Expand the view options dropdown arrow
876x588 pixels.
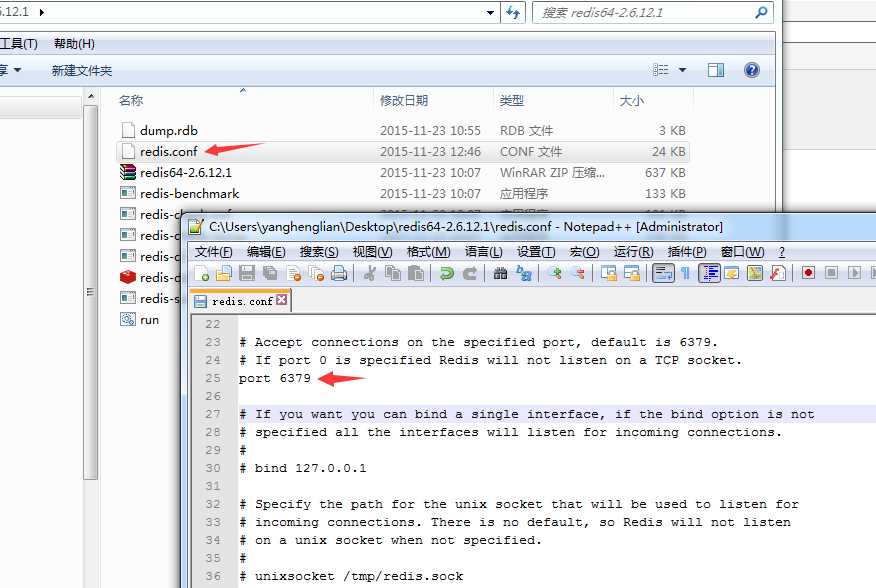pos(682,70)
